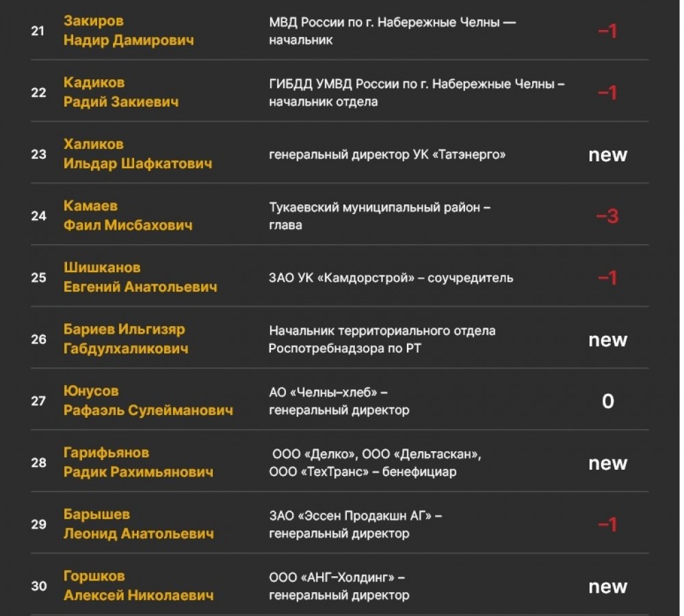
Task: Click Горшков Алексей Николаевич name
Action: point(138,586)
